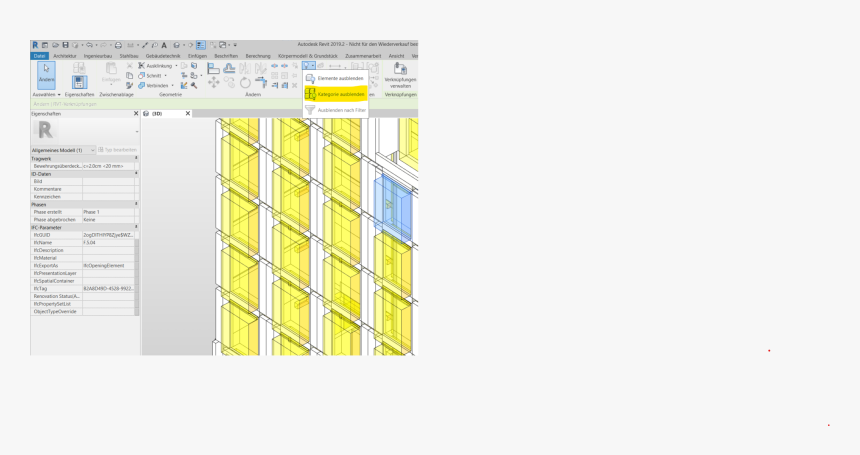Click the Bewehrungsüberdeckung value field
Image resolution: width=860 pixels, height=455 pixels.
[109, 166]
